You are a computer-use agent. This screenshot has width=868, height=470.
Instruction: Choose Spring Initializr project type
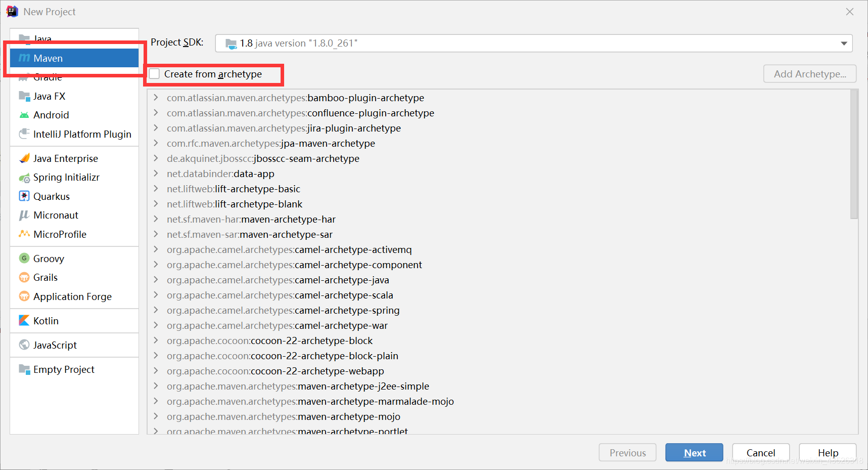pyautogui.click(x=74, y=178)
